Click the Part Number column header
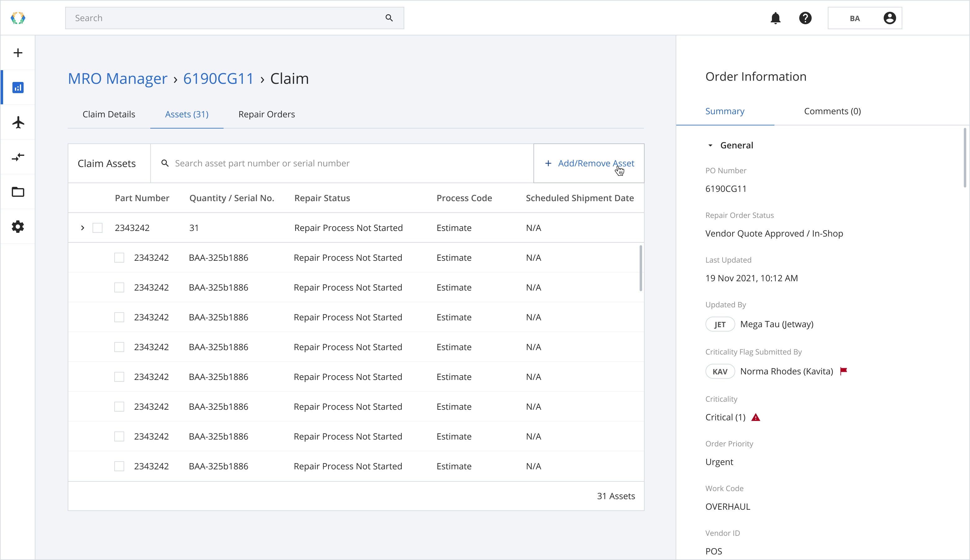This screenshot has height=560, width=970. [142, 198]
